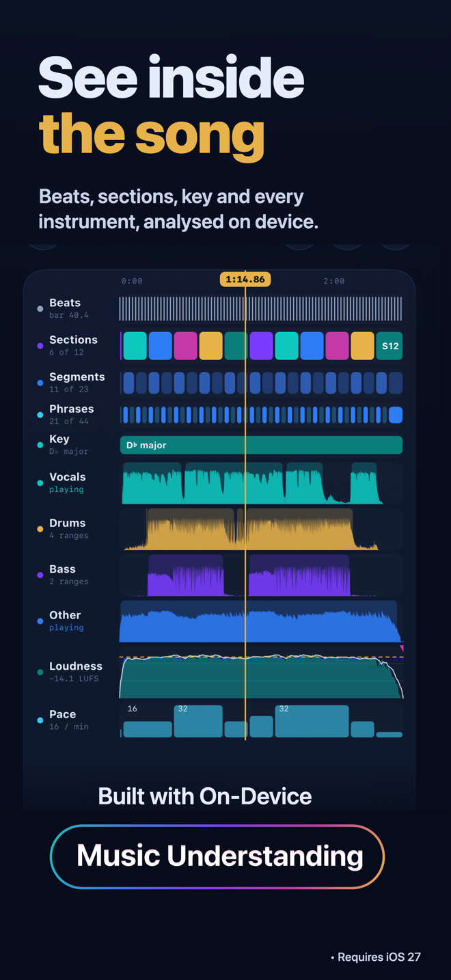This screenshot has height=980, width=451.
Task: Select the purple section block in Sections row
Action: pos(261,346)
